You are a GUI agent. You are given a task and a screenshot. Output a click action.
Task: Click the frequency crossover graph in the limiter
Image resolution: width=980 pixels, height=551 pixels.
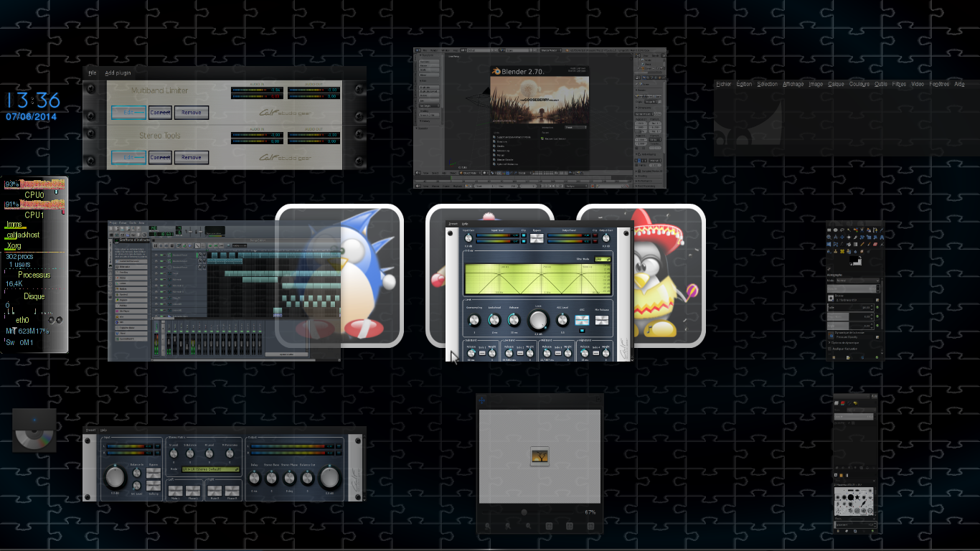click(539, 278)
